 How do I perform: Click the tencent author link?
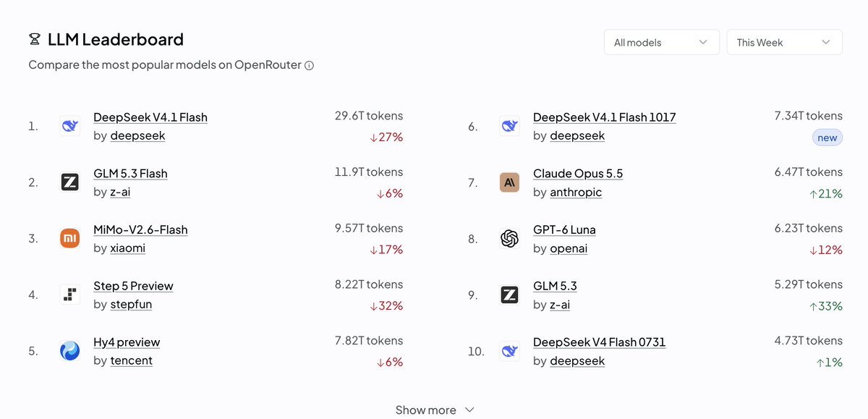pyautogui.click(x=131, y=360)
